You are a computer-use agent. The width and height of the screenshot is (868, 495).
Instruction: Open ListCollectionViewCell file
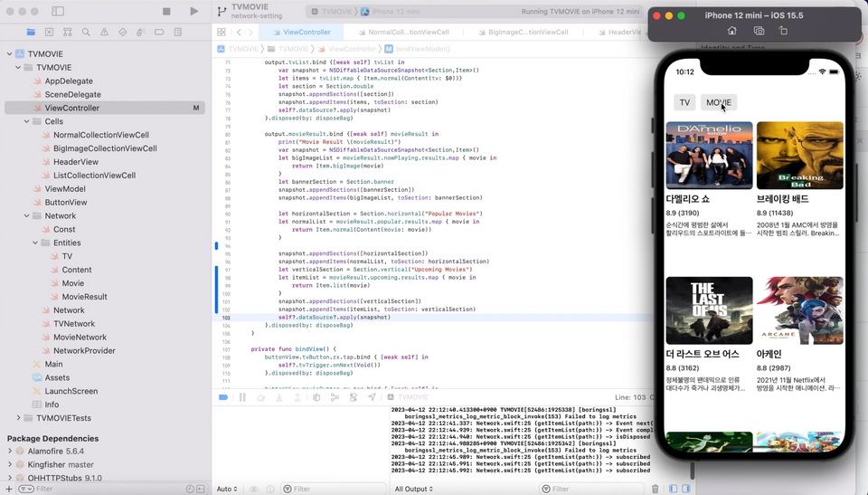click(x=94, y=176)
